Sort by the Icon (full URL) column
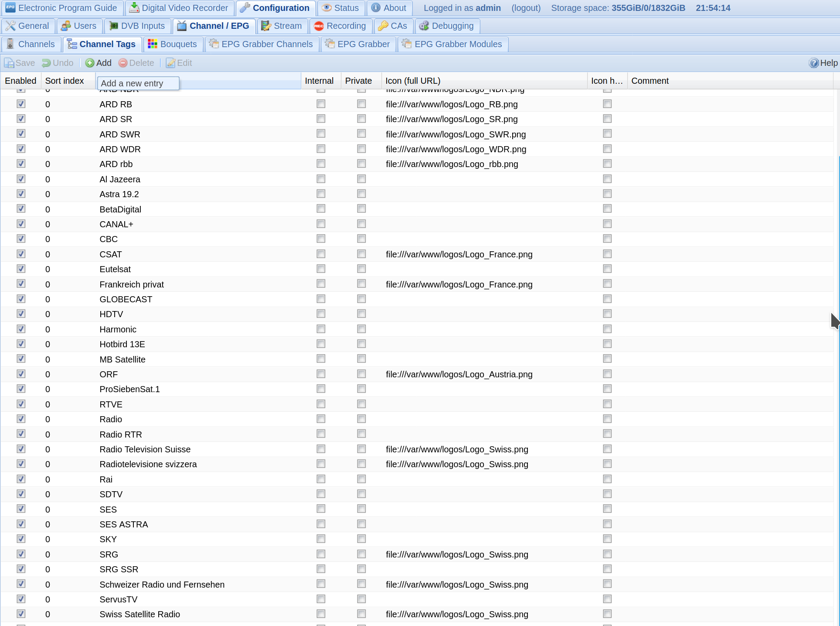Viewport: 840px width, 626px height. point(484,81)
